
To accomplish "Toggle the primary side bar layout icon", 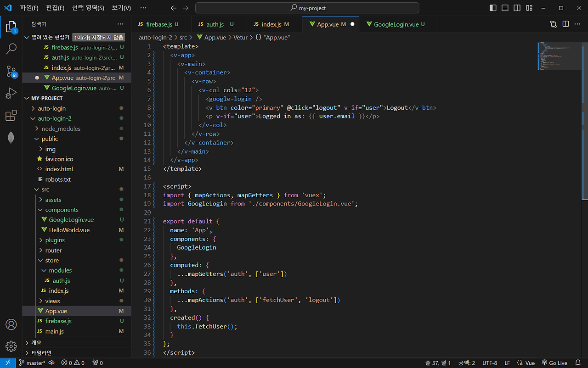I will pyautogui.click(x=493, y=8).
